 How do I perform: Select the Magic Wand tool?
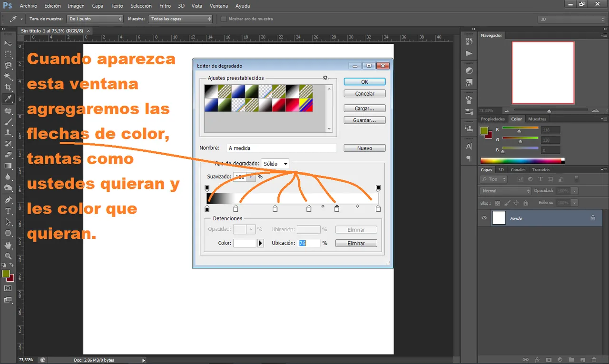click(8, 77)
